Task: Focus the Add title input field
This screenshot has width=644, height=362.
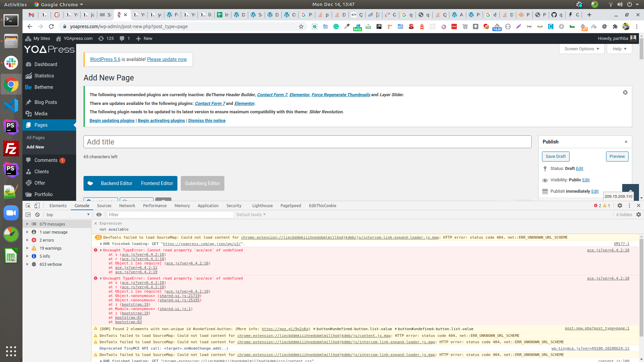Action: coord(307,142)
